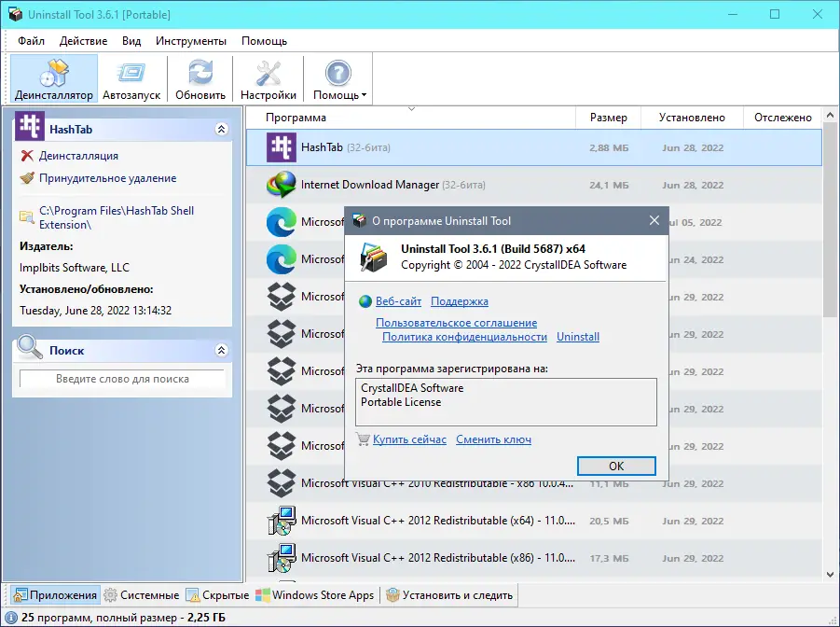The image size is (840, 627).
Task: Open the Инструменты menu
Action: click(x=191, y=41)
